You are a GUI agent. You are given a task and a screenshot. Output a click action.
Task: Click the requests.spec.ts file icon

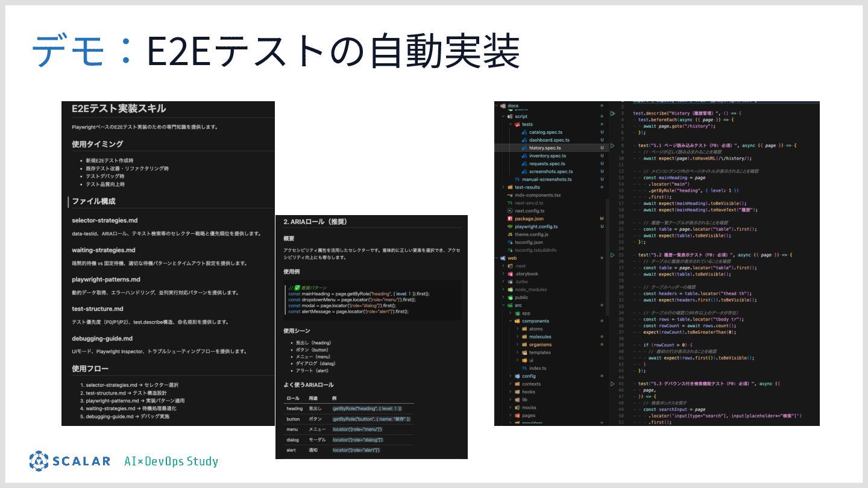coord(524,163)
